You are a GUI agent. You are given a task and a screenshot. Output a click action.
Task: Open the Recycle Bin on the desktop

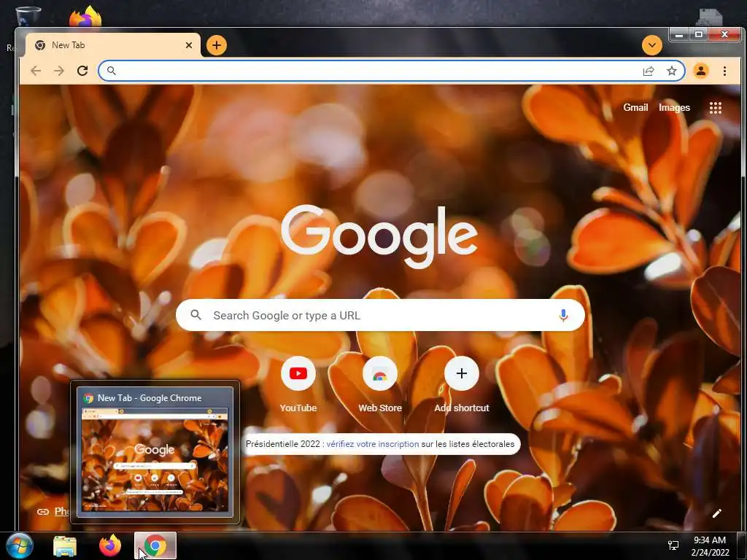(x=28, y=17)
